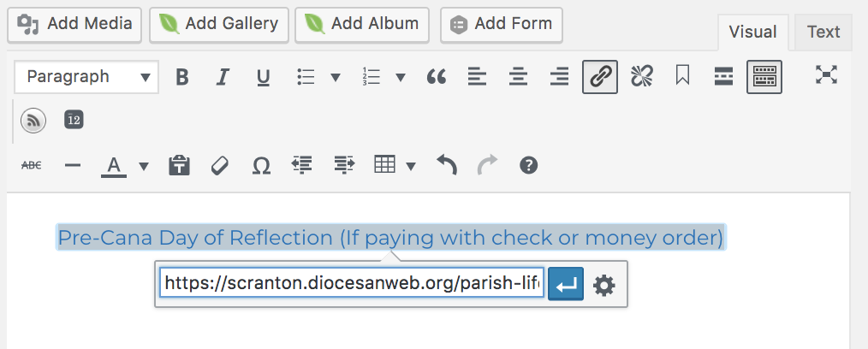Expand the table options dropdown
Viewport: 868px width, 349px height.
point(411,165)
